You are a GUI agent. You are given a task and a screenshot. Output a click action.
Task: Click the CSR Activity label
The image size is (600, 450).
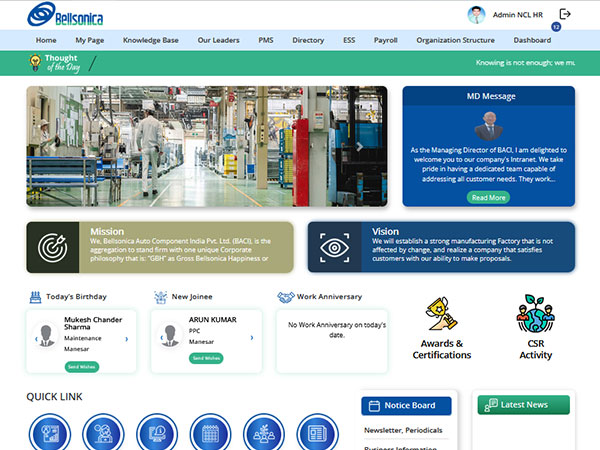point(536,349)
